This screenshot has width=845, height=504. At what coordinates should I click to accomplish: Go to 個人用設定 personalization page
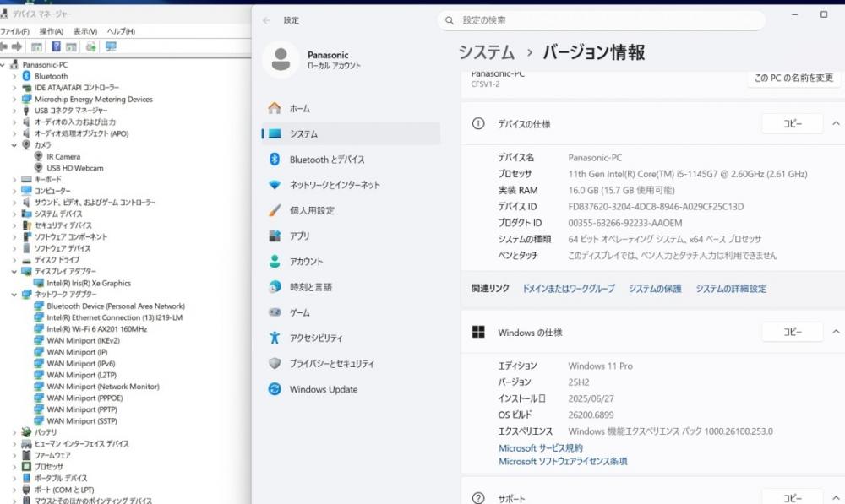[x=312, y=210]
